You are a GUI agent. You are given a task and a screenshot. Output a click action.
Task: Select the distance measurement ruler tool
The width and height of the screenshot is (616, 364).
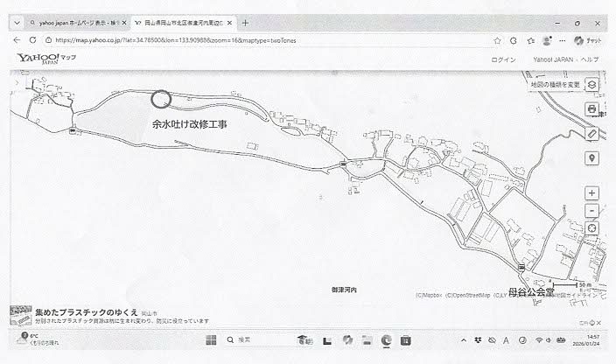click(592, 134)
